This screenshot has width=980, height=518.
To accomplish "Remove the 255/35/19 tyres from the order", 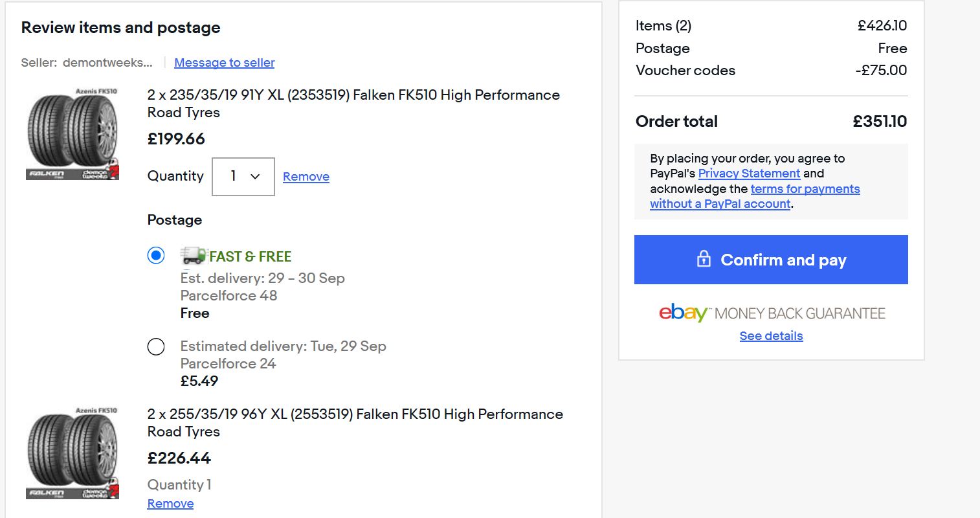I will 170,504.
